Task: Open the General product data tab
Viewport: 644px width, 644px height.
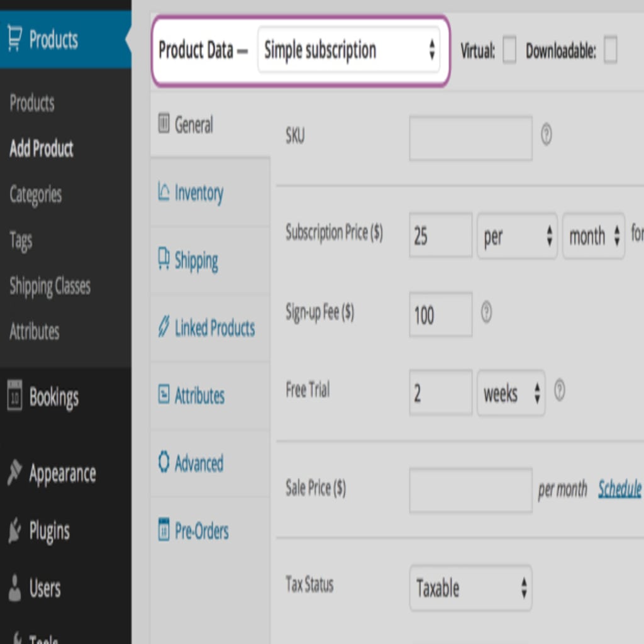Action: [x=210, y=124]
